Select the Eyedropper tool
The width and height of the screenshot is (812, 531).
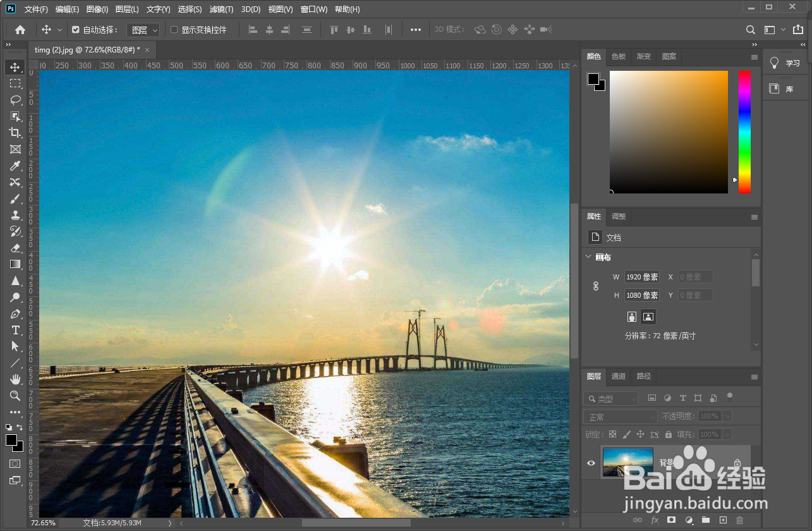(15, 166)
